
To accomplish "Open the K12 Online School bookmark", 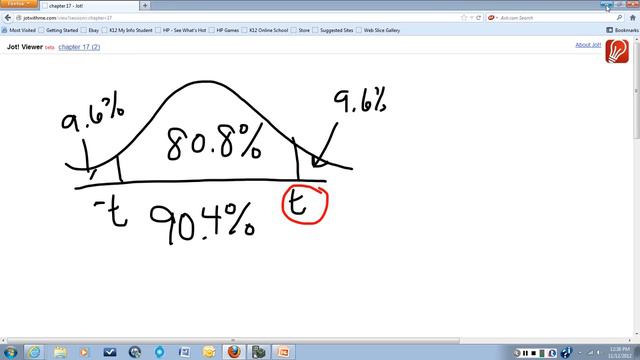I will pyautogui.click(x=265, y=30).
